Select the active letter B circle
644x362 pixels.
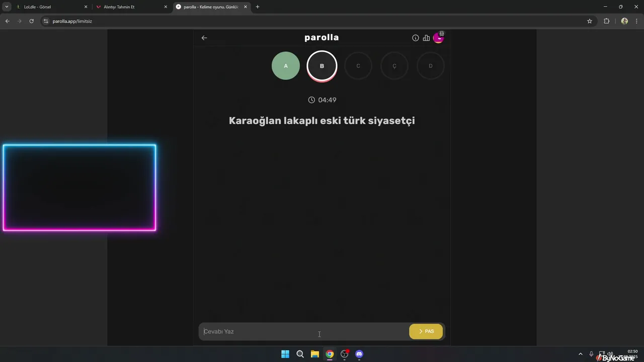(322, 66)
